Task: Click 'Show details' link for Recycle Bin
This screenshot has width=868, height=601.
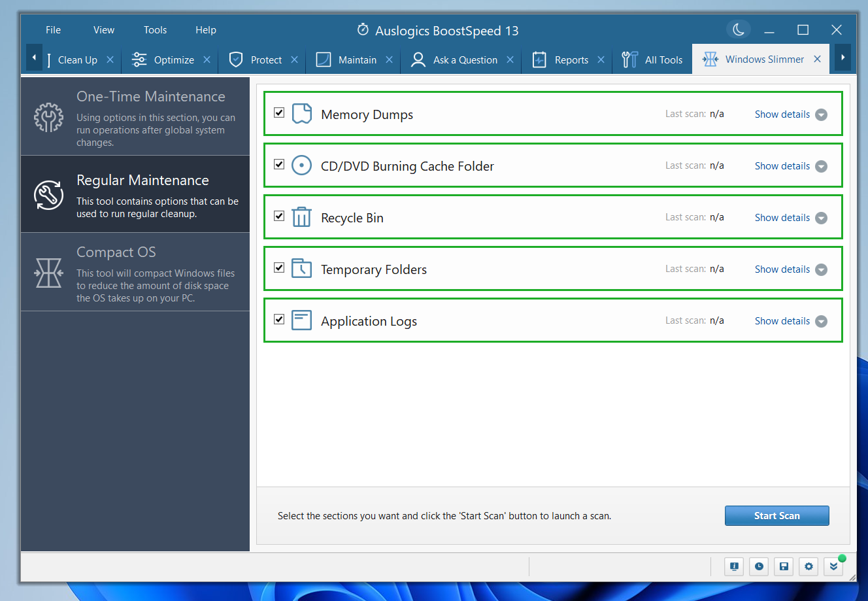Action: click(782, 218)
